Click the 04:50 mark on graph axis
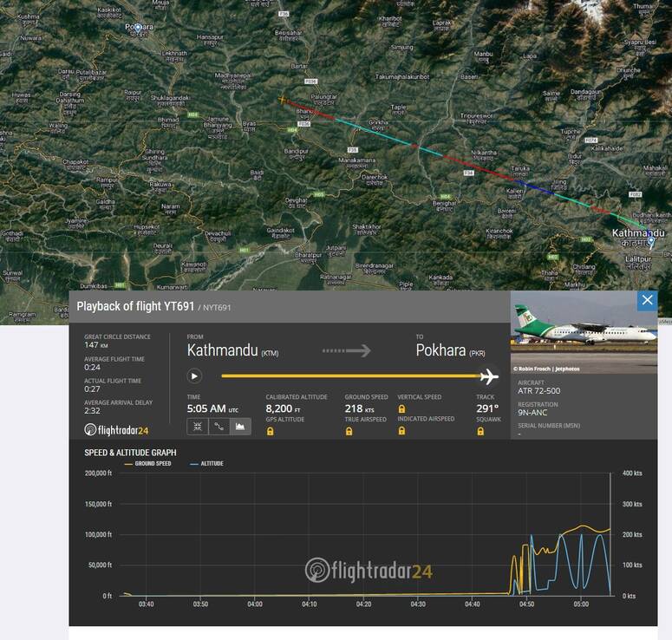The width and height of the screenshot is (672, 640). [526, 604]
